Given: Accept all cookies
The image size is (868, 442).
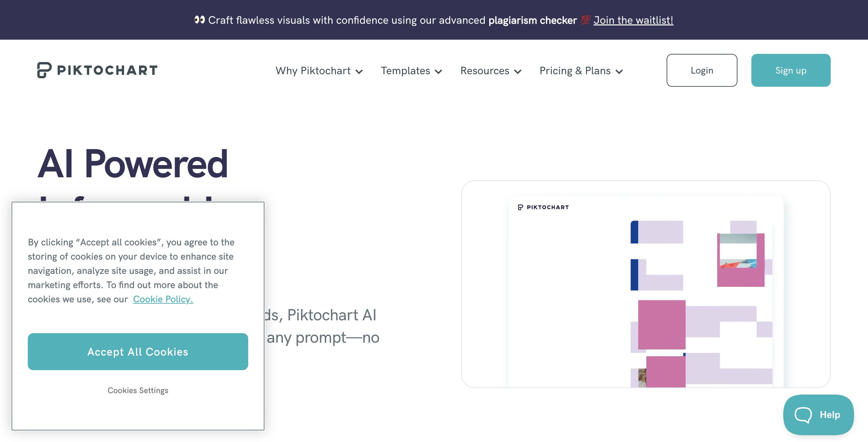Looking at the screenshot, I should (138, 351).
